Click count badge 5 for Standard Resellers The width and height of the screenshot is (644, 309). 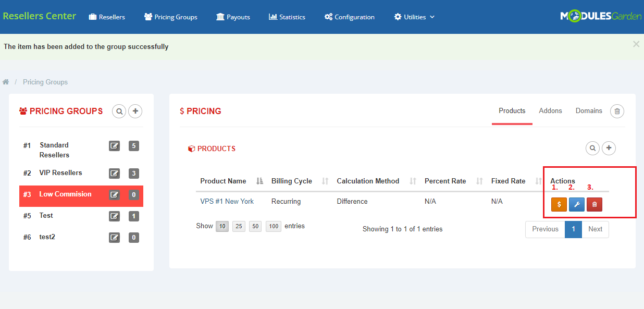pyautogui.click(x=134, y=146)
